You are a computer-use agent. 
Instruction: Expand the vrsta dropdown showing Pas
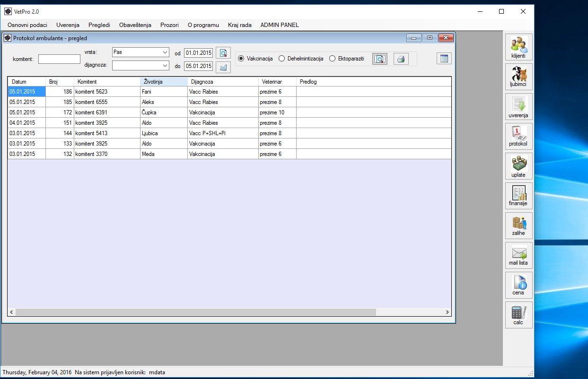coord(165,52)
